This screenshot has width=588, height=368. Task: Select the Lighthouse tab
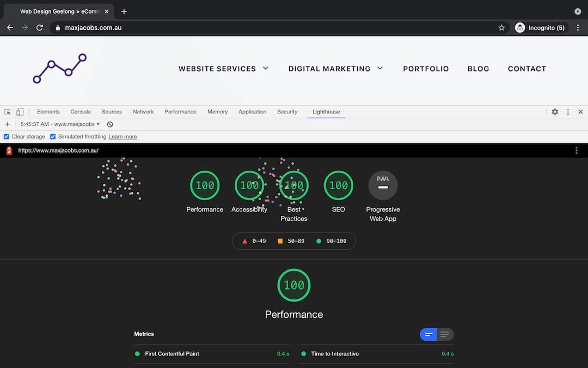326,112
